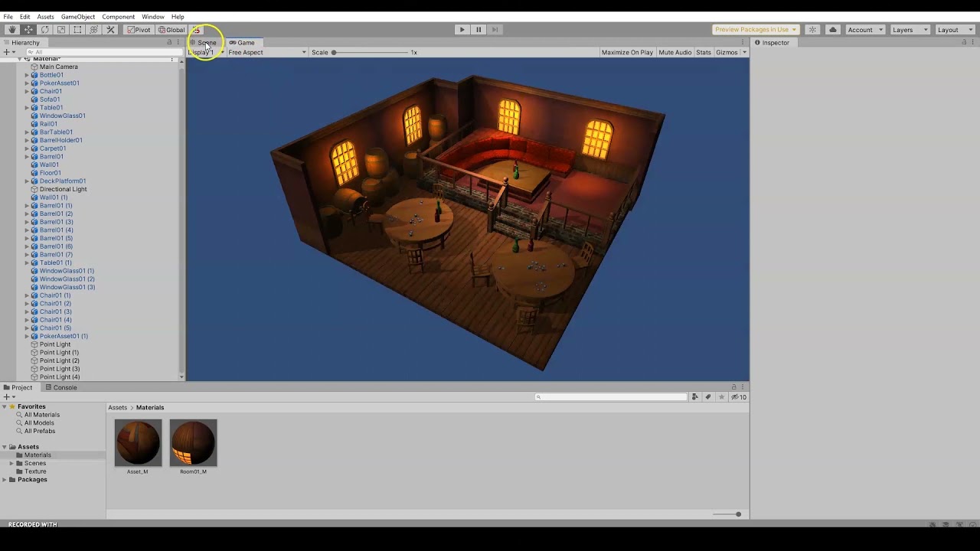Search by label in Project panel

(708, 397)
